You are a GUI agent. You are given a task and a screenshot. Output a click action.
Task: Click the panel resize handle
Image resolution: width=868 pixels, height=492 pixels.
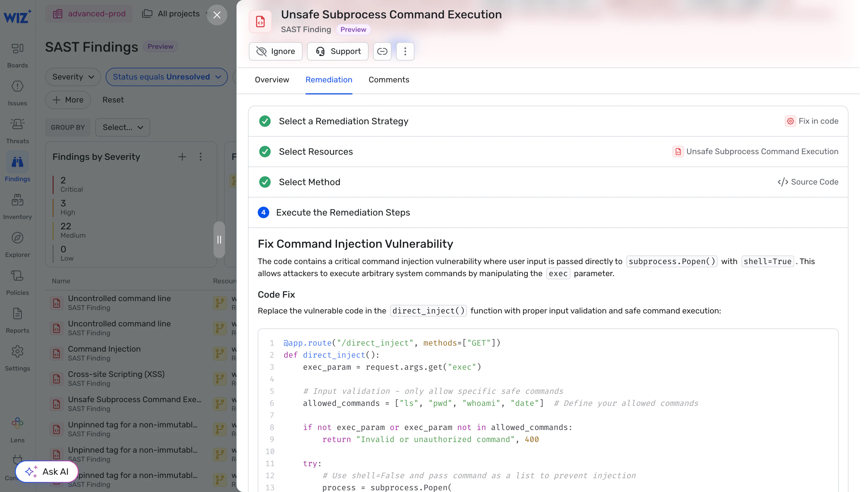pos(219,240)
